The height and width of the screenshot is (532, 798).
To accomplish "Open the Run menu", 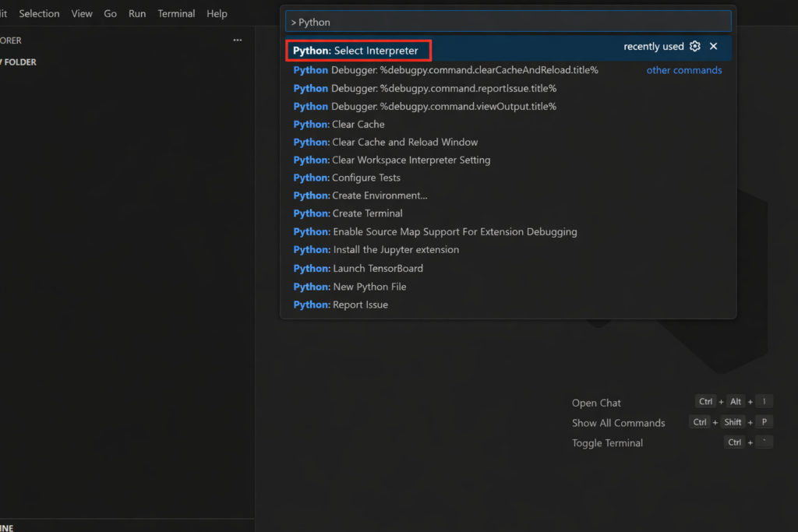I will 137,13.
